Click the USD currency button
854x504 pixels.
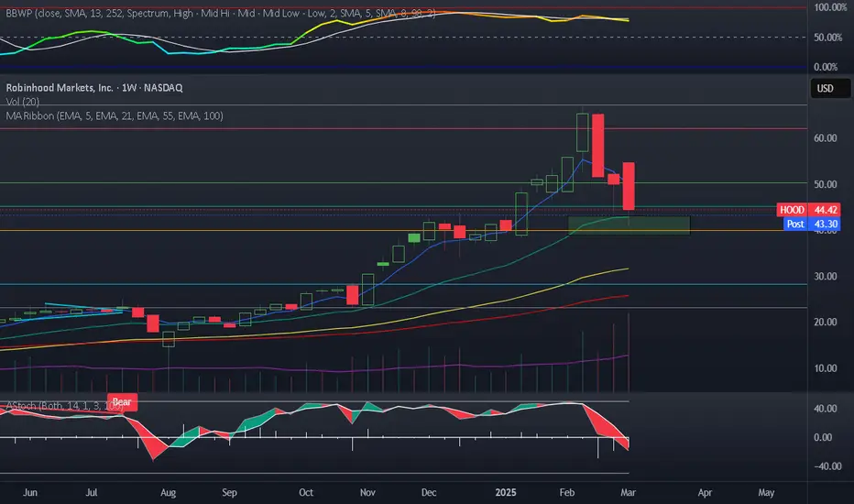coord(830,88)
